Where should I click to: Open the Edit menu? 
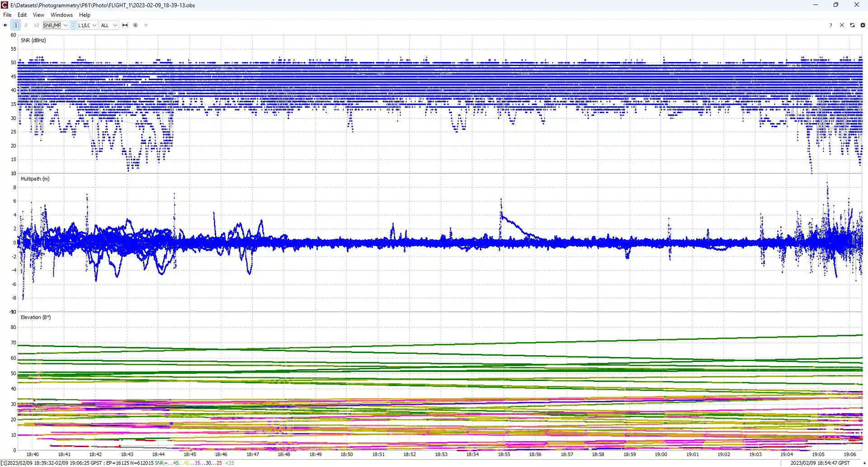click(x=22, y=15)
